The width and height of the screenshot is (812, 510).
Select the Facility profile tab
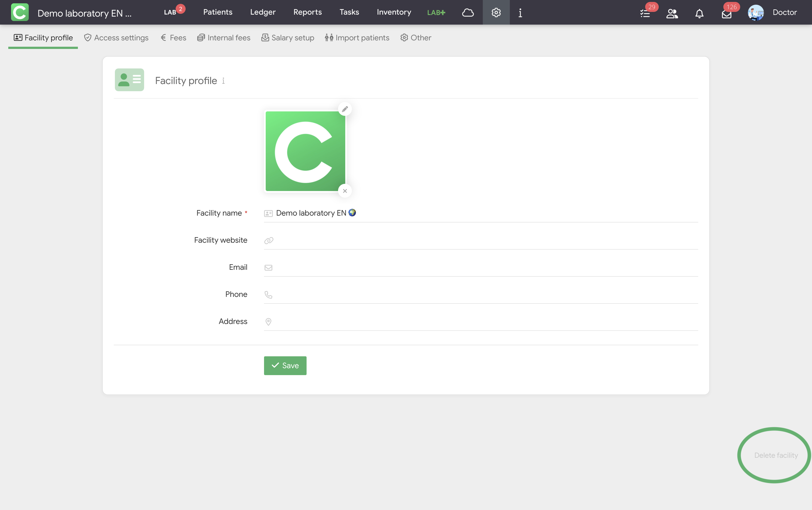click(43, 38)
